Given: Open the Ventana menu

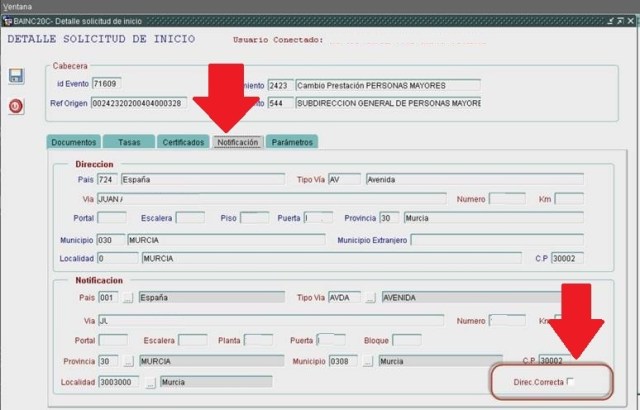Looking at the screenshot, I should (18, 6).
